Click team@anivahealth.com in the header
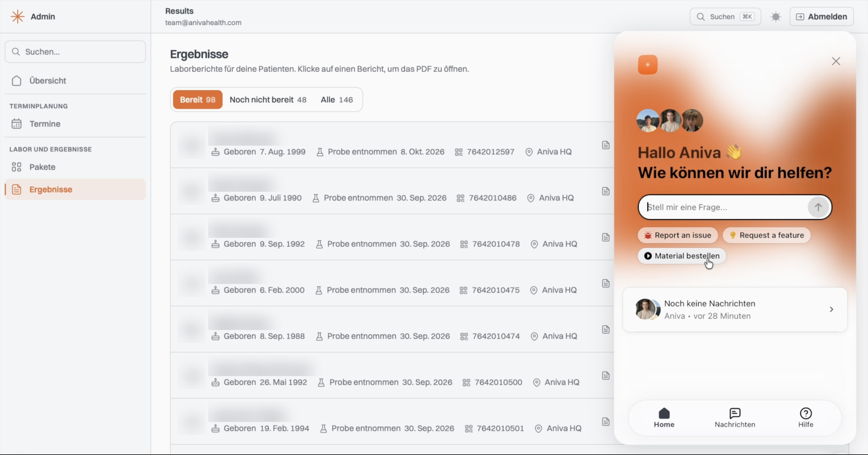868x455 pixels. (x=203, y=22)
